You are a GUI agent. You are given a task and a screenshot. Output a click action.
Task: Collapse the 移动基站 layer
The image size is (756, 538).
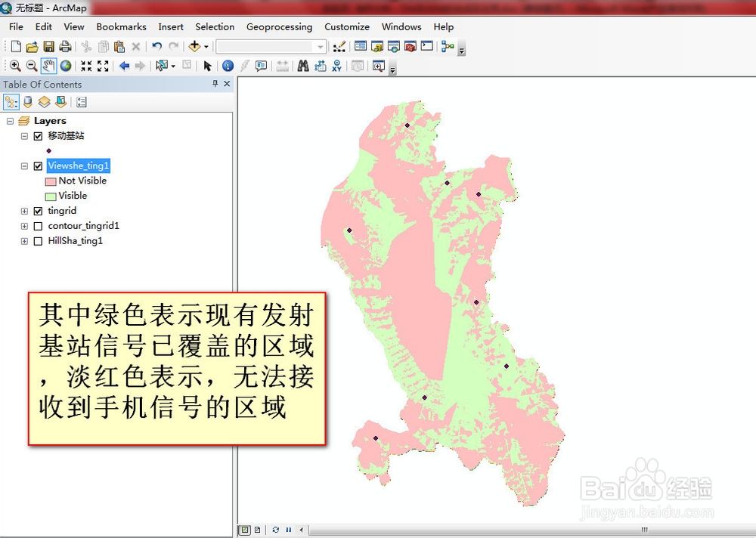pos(24,137)
